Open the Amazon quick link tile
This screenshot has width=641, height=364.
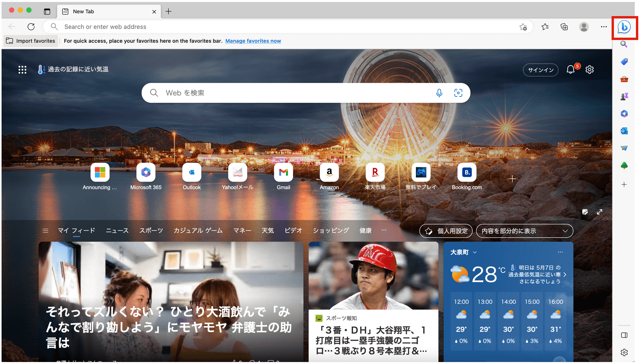click(x=329, y=177)
